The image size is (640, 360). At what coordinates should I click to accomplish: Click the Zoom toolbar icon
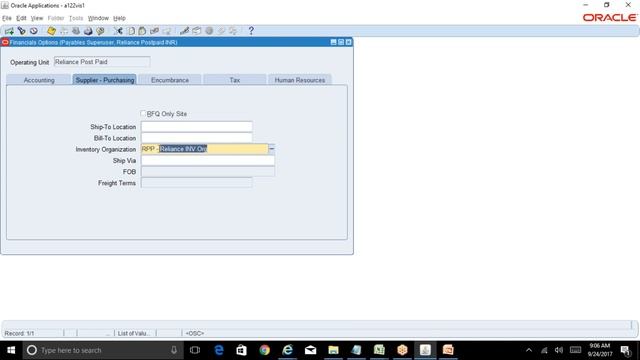tap(197, 31)
